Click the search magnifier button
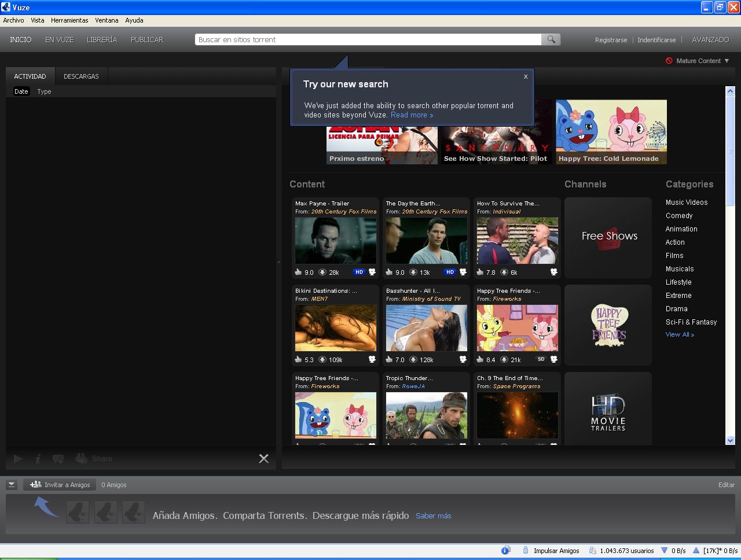 (551, 39)
